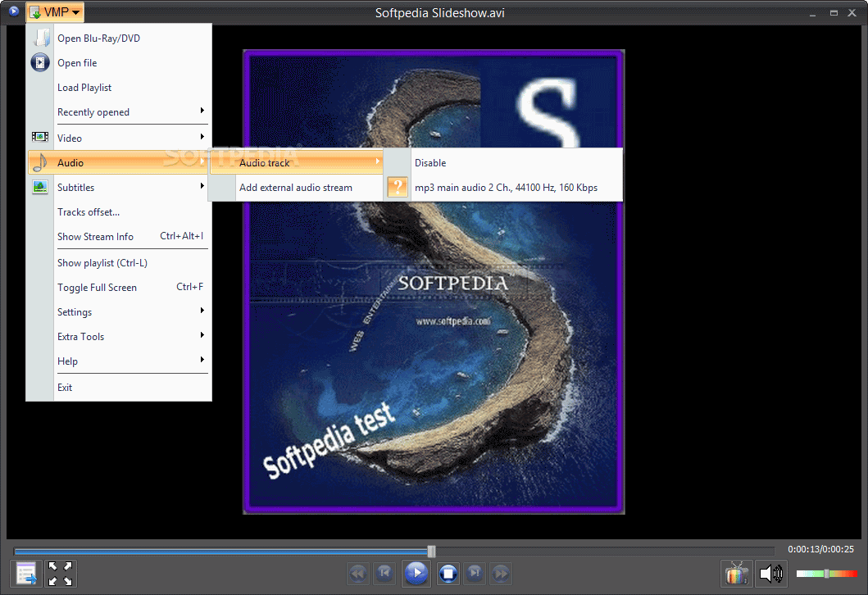
Task: Click the Open file film icon
Action: point(40,62)
